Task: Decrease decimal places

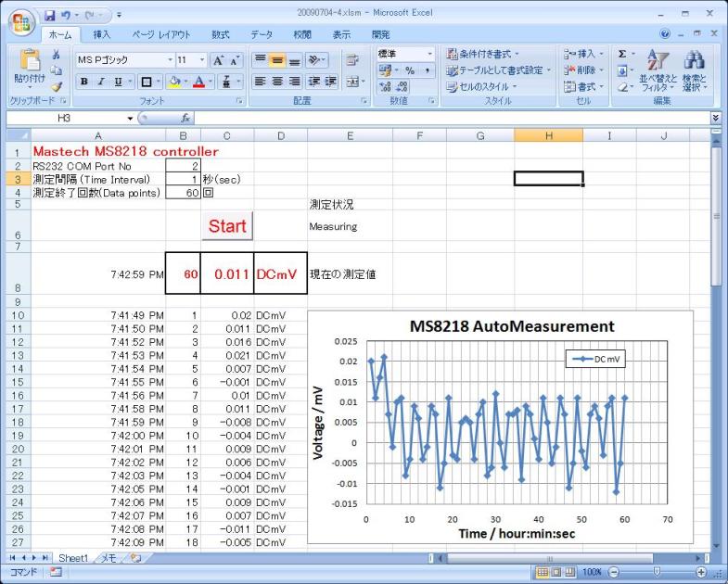Action: (402, 86)
